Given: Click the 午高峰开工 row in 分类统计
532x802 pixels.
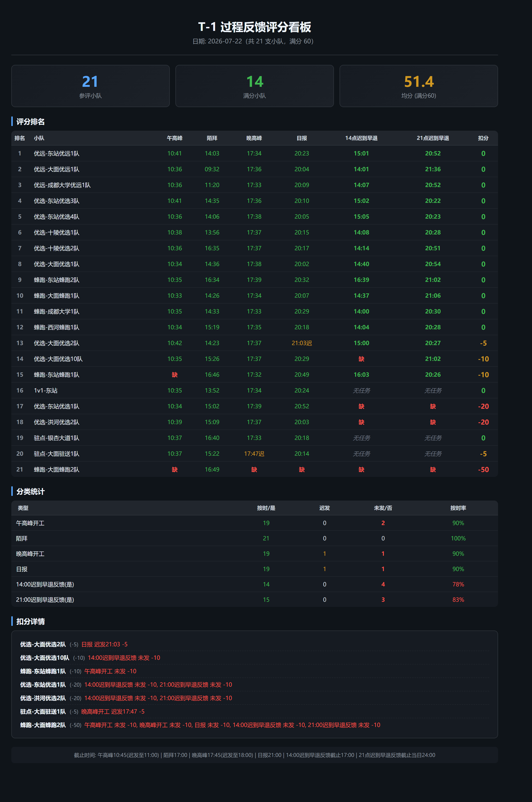Looking at the screenshot, I should click(254, 523).
